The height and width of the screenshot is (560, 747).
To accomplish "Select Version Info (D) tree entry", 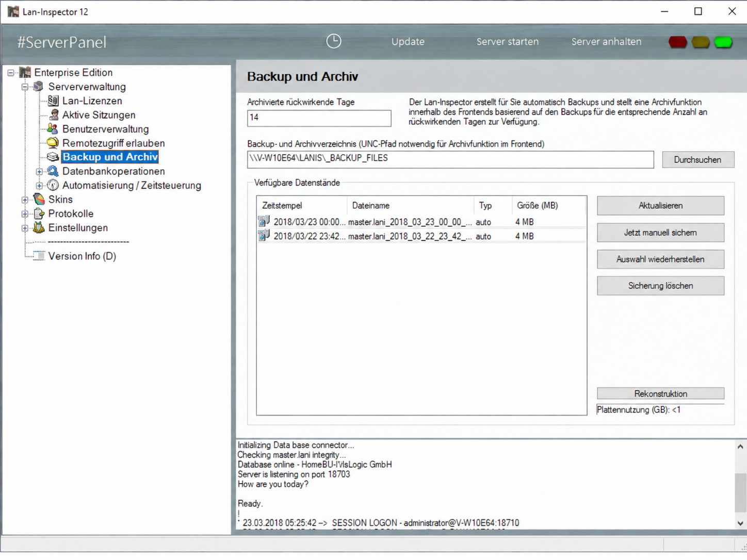I will click(x=82, y=256).
